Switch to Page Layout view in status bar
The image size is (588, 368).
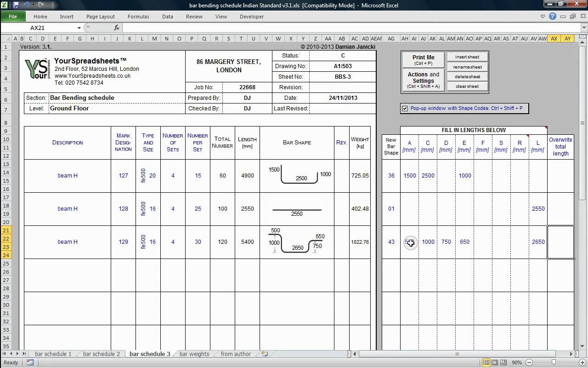495,362
